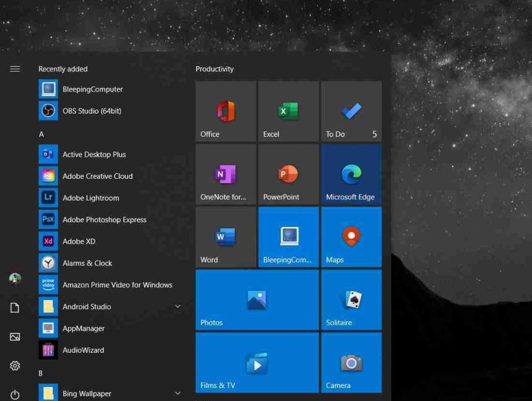Open Adobe Lightroom from app list
532x401 pixels.
pyautogui.click(x=110, y=197)
